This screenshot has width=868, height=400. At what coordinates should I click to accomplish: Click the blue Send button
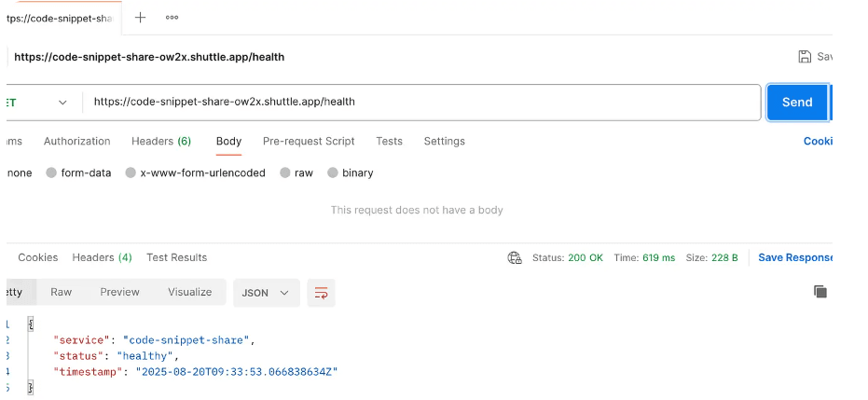coord(797,103)
